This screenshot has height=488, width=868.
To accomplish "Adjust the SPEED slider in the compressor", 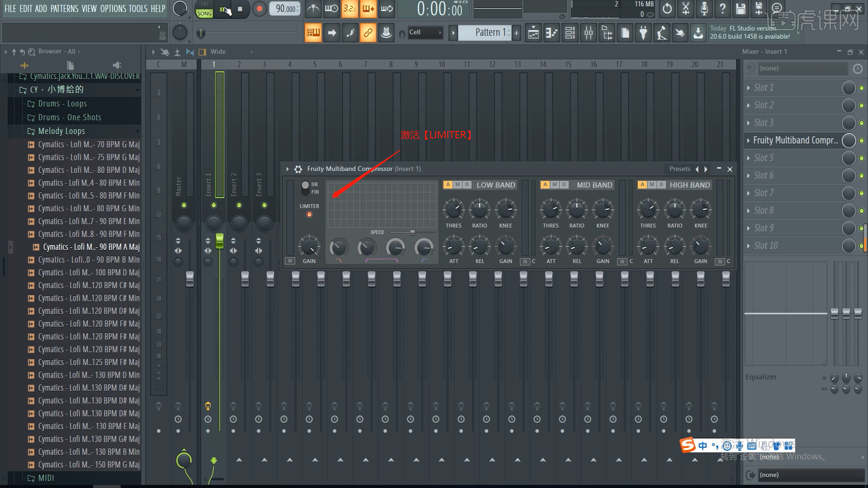I will pos(412,232).
